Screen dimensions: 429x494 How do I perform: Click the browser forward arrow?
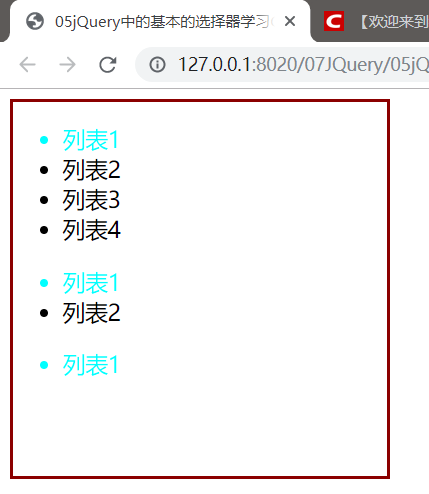pyautogui.click(x=67, y=64)
